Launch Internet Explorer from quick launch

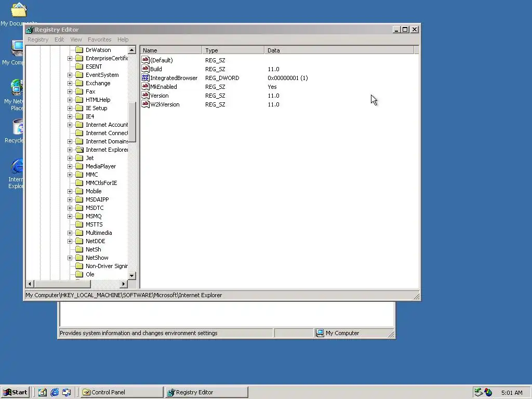tap(54, 392)
